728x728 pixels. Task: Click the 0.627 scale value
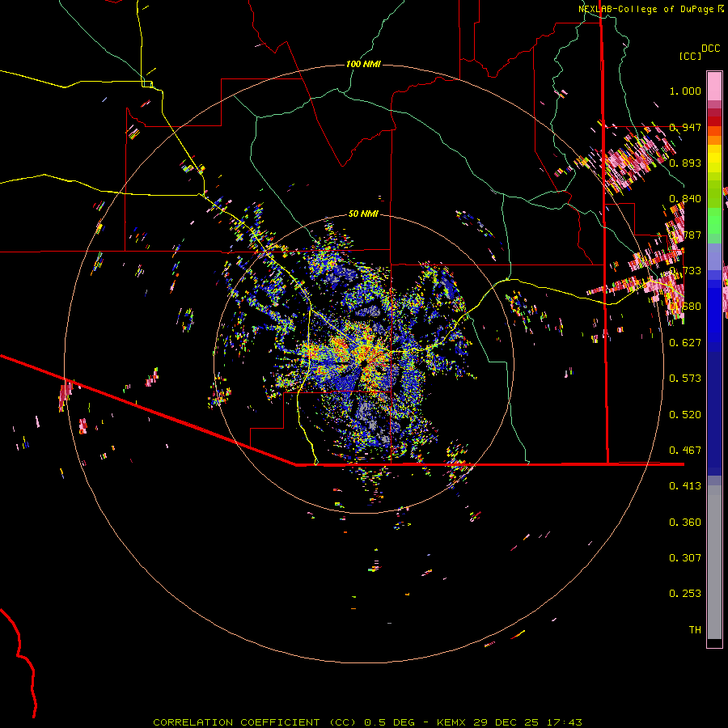(x=685, y=343)
